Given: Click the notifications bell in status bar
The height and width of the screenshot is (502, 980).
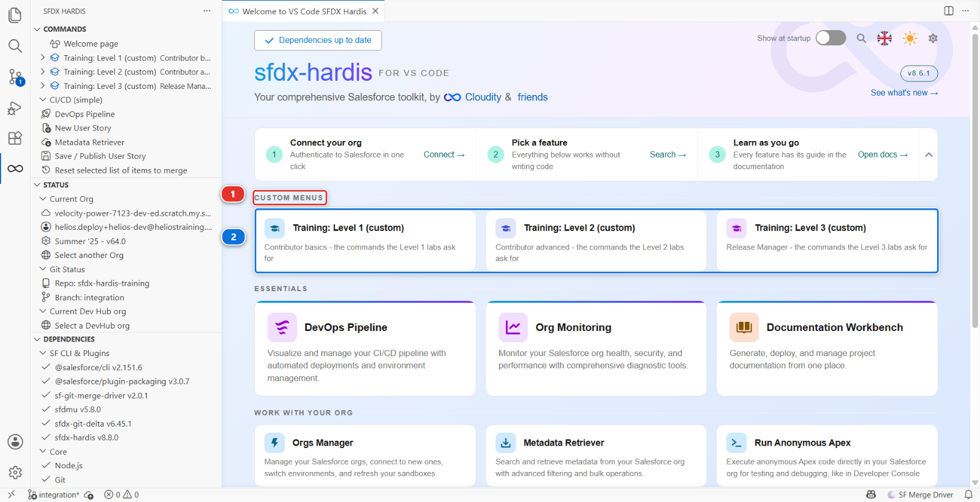Looking at the screenshot, I should pos(968,495).
